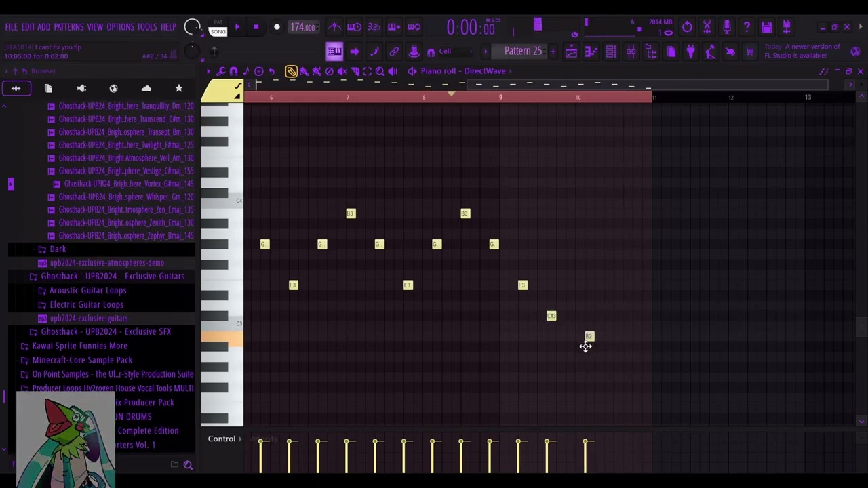Select the Draw pencil tool in piano roll

(291, 71)
